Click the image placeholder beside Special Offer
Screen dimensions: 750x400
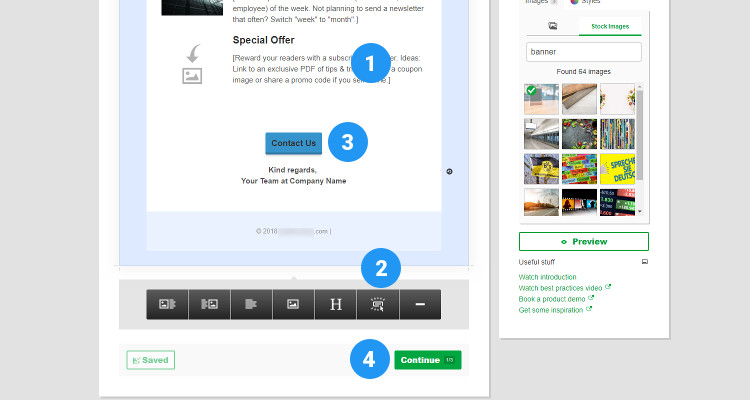[192, 76]
